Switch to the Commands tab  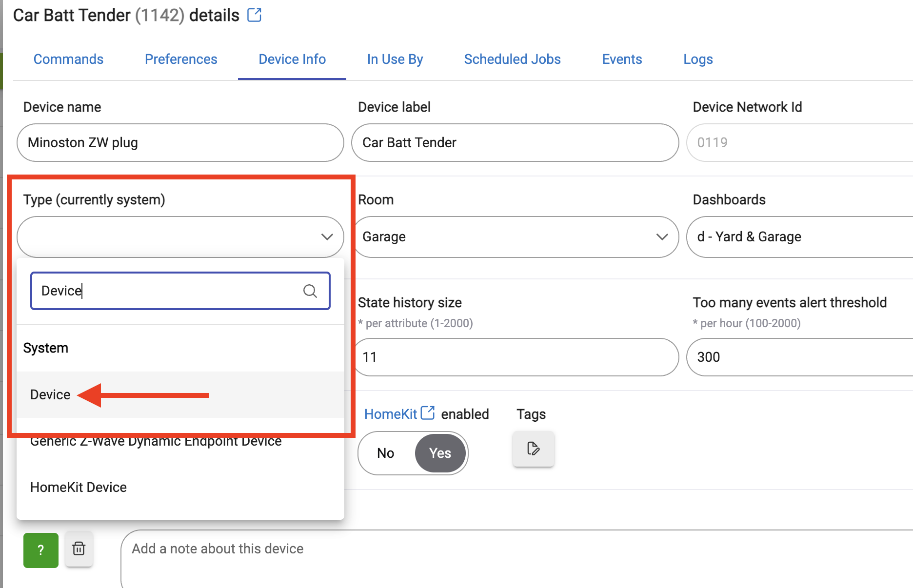click(68, 59)
